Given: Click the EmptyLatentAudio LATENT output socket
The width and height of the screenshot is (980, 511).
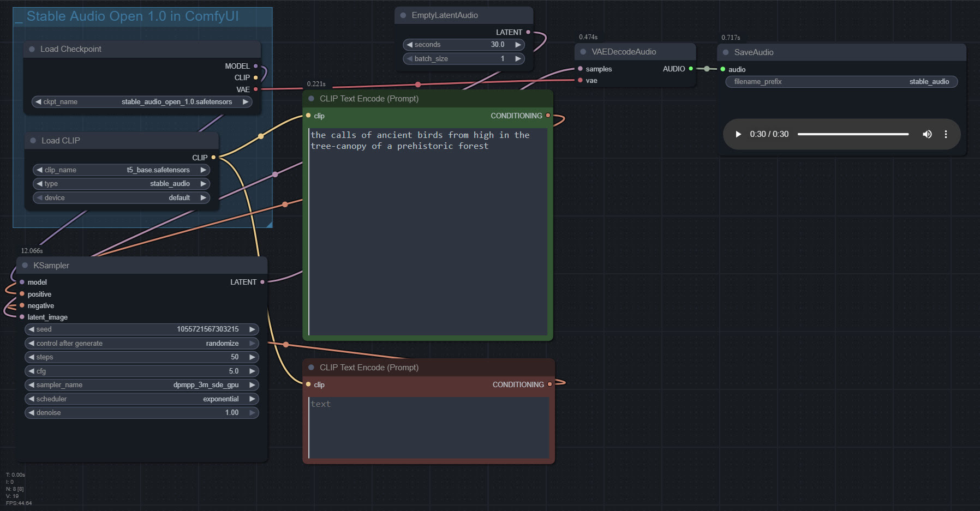Looking at the screenshot, I should pos(528,32).
